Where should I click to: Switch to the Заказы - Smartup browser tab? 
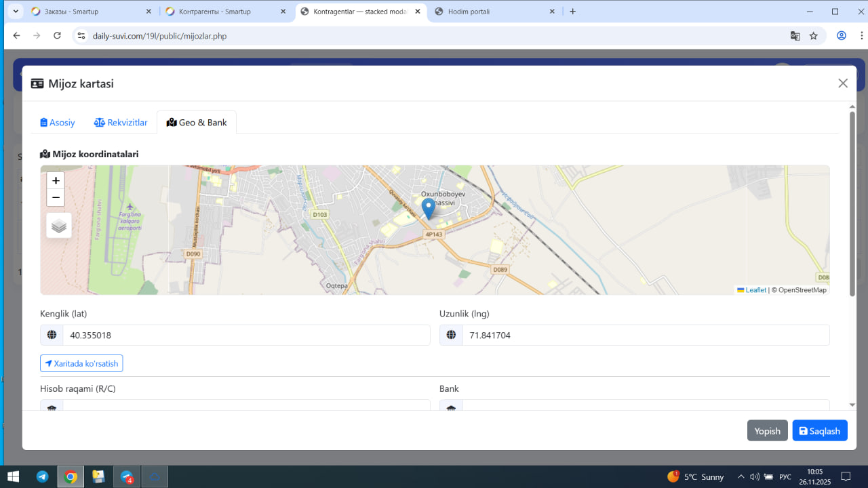pyautogui.click(x=92, y=12)
